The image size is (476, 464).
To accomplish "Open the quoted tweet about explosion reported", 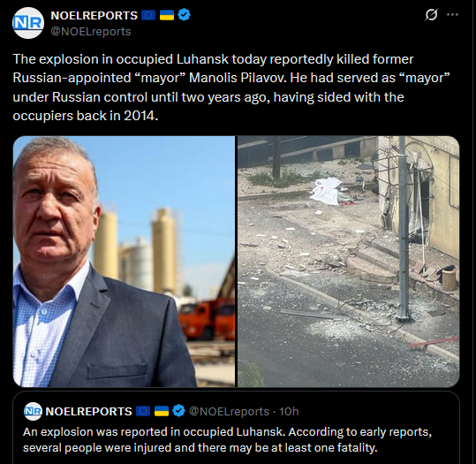I will (x=236, y=428).
